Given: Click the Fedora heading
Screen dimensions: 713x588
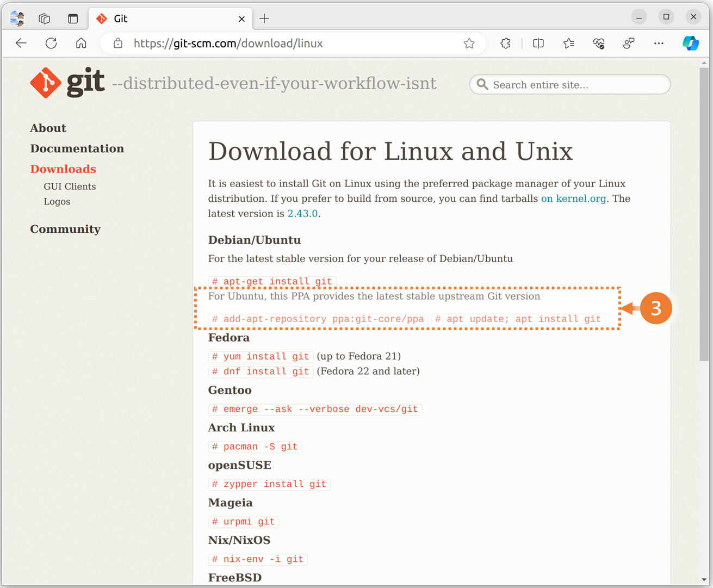Looking at the screenshot, I should (x=229, y=338).
